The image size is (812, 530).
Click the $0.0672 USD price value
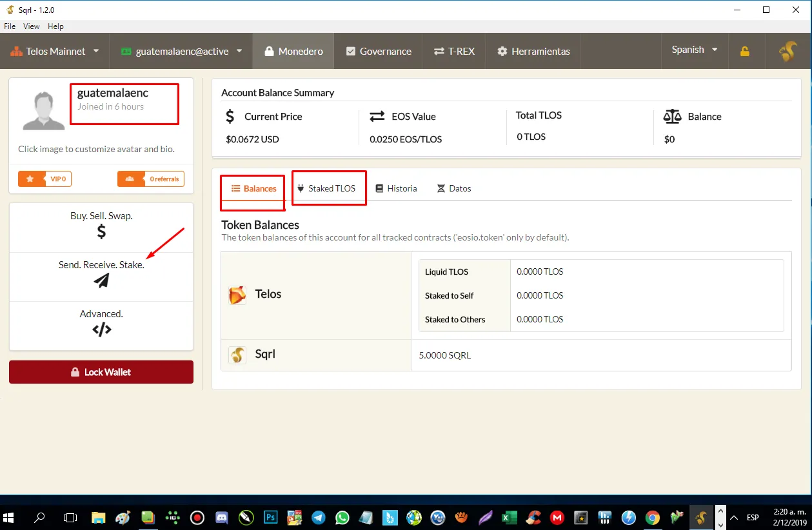[x=252, y=139]
